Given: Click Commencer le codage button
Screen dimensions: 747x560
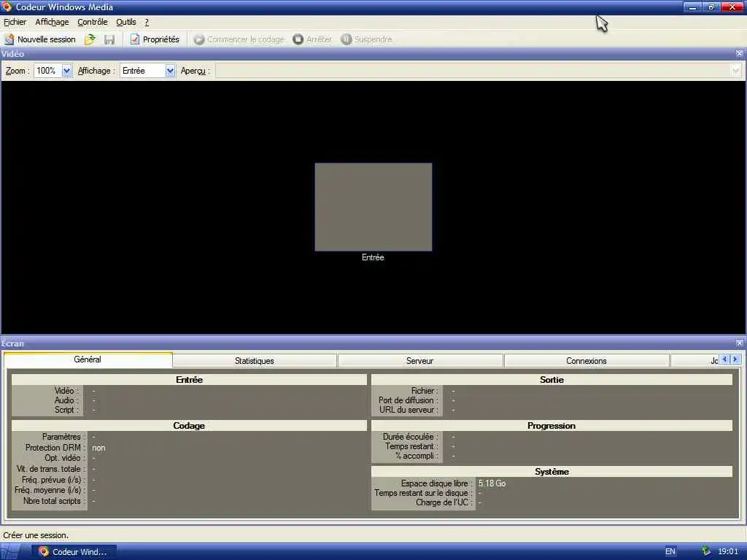Looking at the screenshot, I should 239,39.
